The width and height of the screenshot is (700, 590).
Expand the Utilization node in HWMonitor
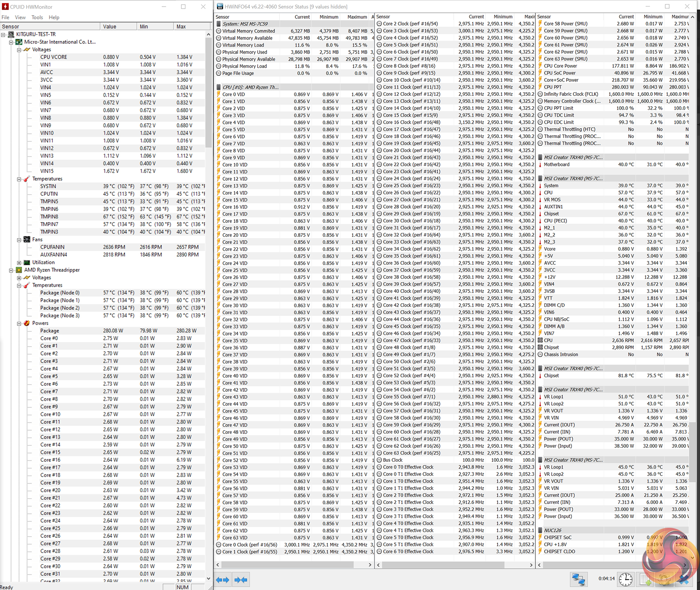coord(19,263)
